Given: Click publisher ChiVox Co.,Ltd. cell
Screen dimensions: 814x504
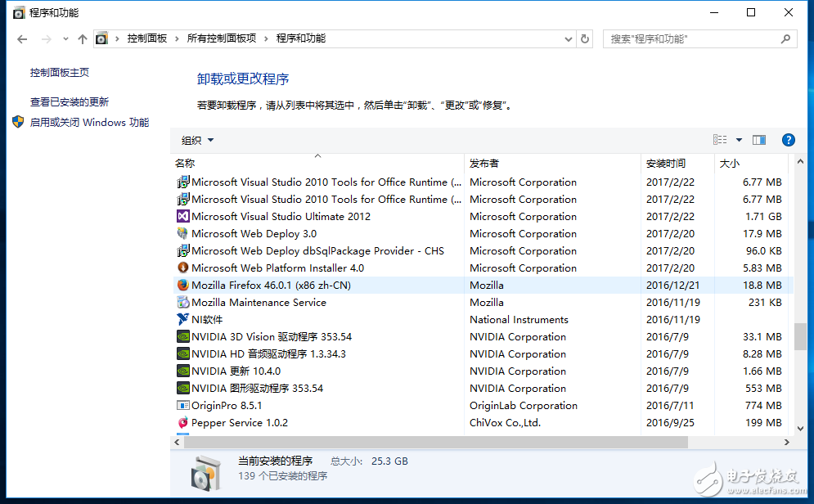Looking at the screenshot, I should 505,422.
